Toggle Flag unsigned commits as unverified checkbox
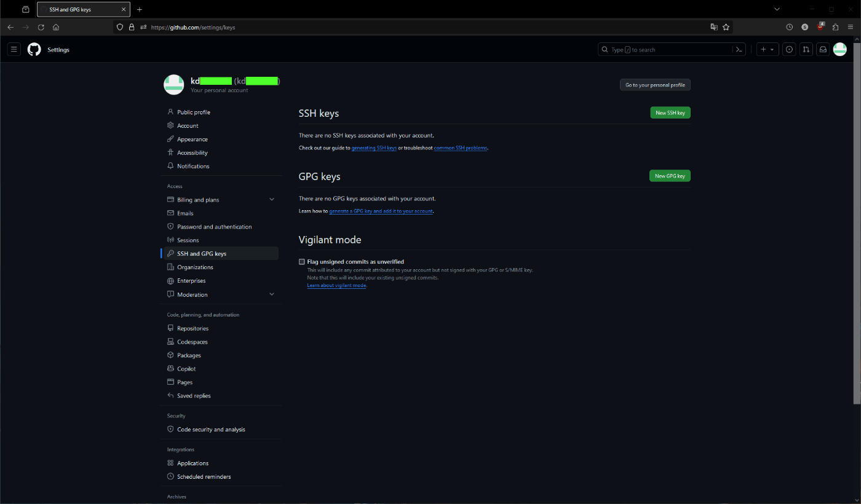861x504 pixels. coord(302,262)
